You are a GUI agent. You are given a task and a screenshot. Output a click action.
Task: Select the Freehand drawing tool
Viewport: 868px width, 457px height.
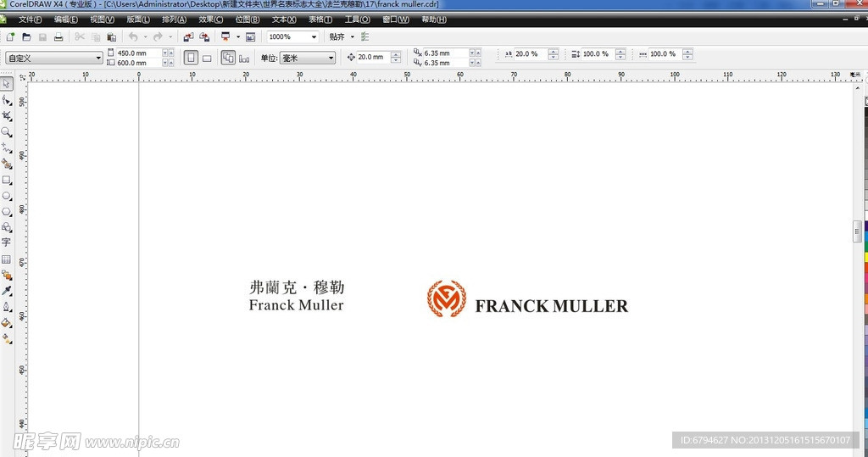point(6,148)
